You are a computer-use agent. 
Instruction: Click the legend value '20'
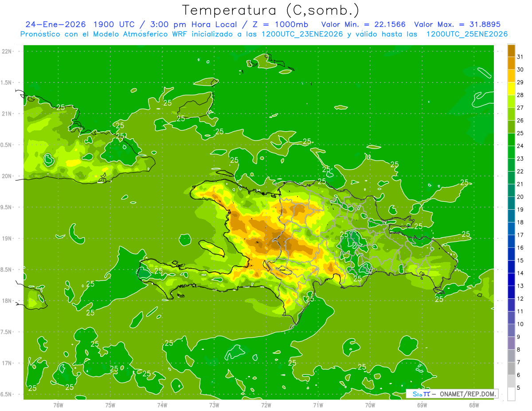[520, 197]
